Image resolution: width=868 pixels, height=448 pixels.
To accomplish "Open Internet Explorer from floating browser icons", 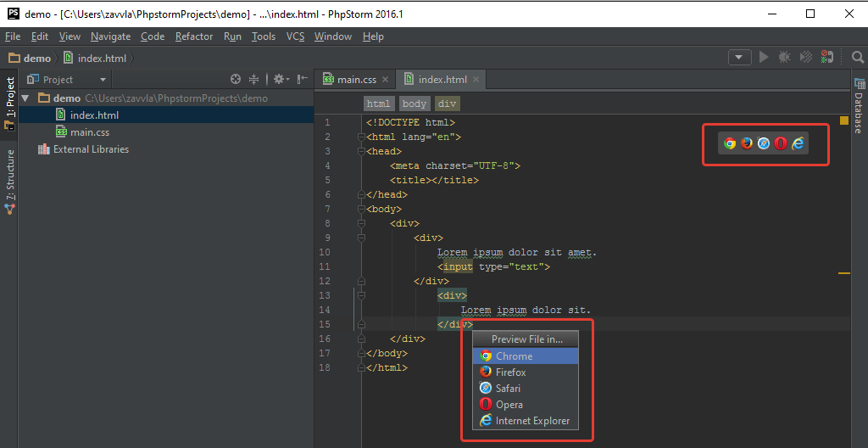I will 798,143.
